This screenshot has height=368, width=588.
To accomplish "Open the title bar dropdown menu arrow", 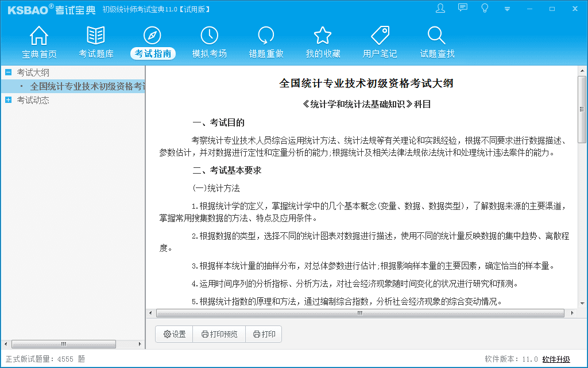I will 507,9.
